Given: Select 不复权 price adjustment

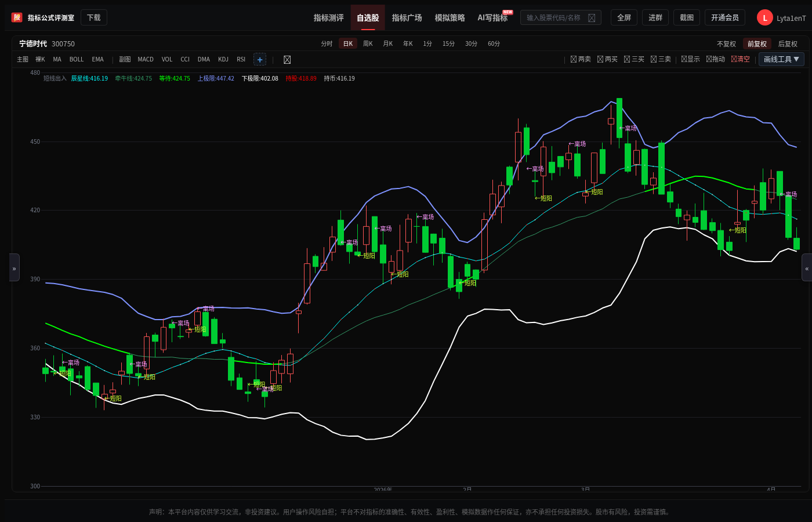Looking at the screenshot, I should [x=726, y=44].
